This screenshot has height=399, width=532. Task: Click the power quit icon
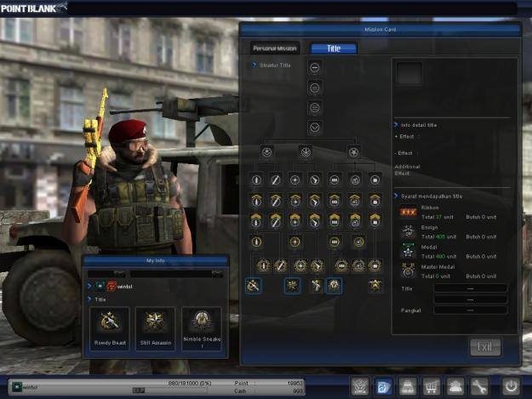point(511,386)
